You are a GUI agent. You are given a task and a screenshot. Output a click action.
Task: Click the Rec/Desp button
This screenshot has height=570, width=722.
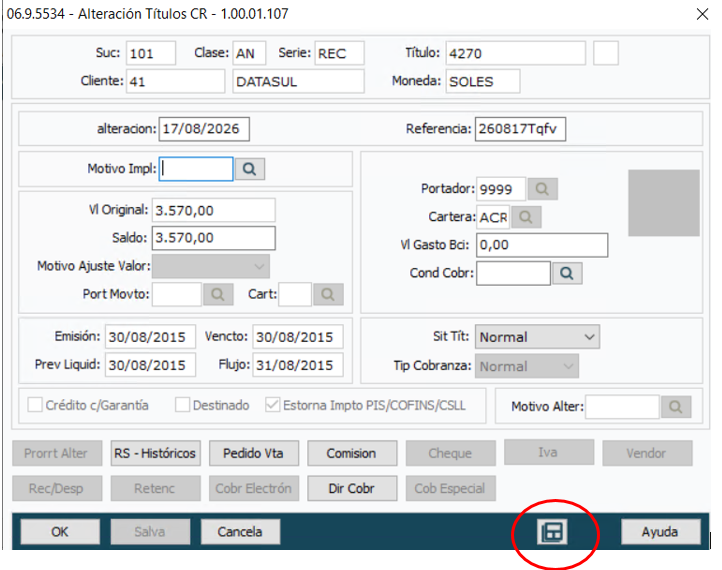click(57, 488)
